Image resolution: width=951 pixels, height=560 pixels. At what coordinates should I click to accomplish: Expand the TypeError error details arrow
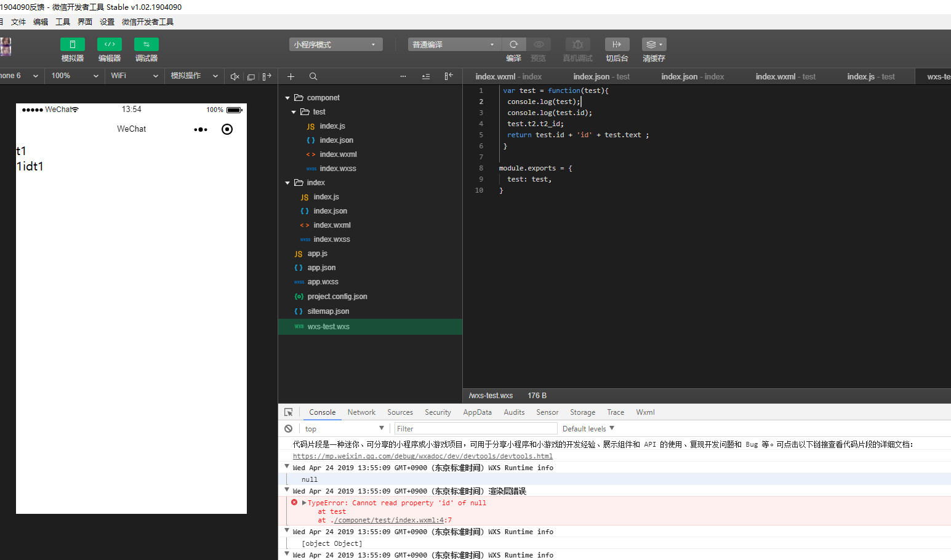304,503
